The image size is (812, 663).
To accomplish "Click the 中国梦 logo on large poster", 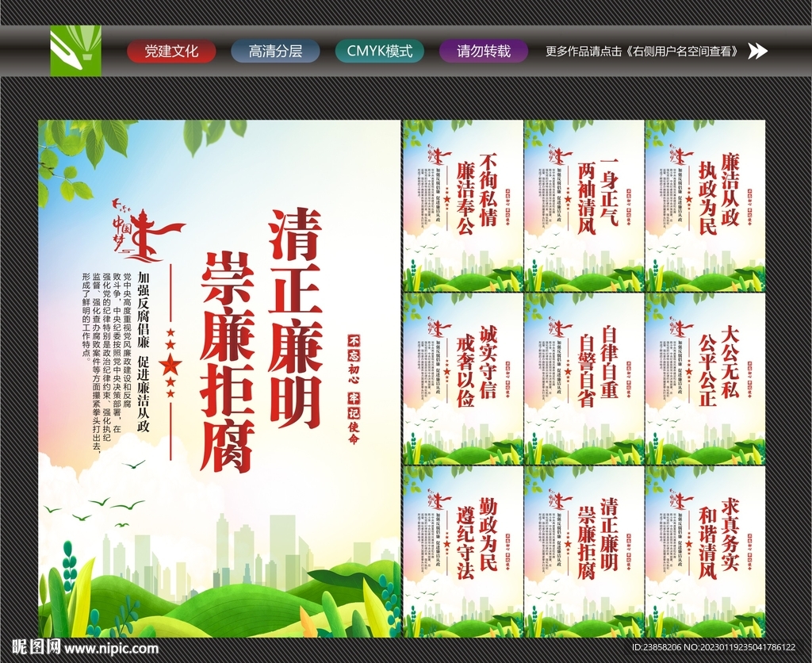I will tap(148, 229).
